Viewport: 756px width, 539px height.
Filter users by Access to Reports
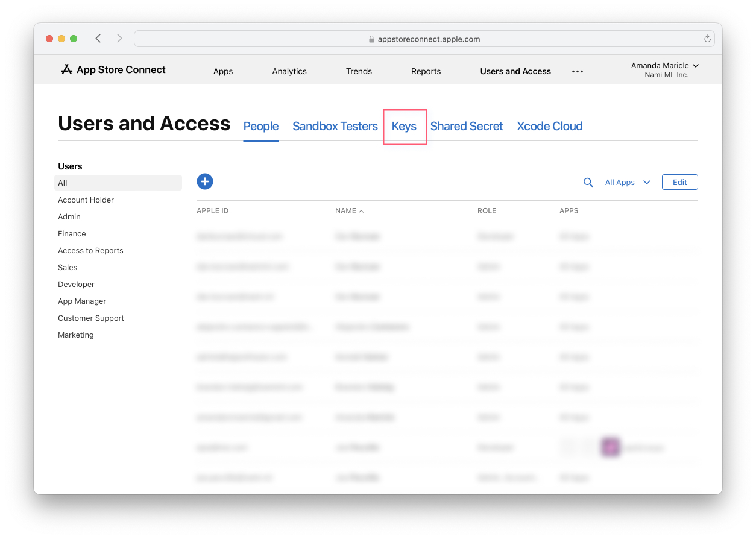(x=90, y=250)
